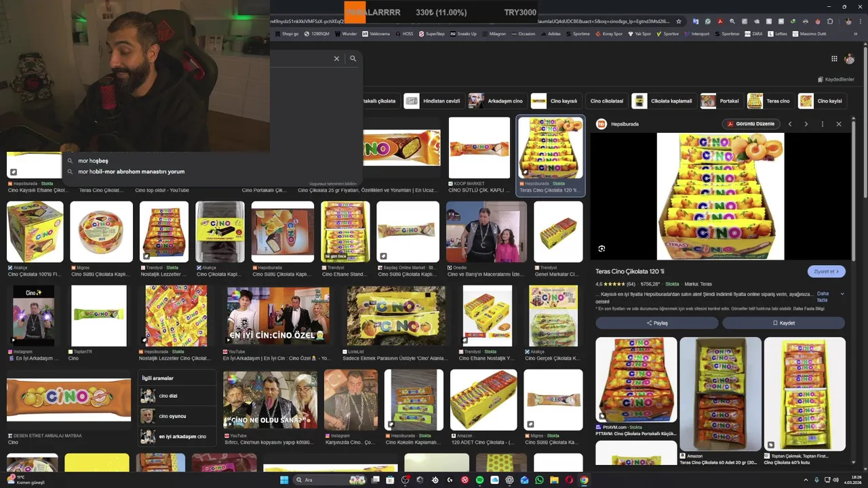Click the Kaydet save button
This screenshot has height=488, width=868.
click(783, 323)
